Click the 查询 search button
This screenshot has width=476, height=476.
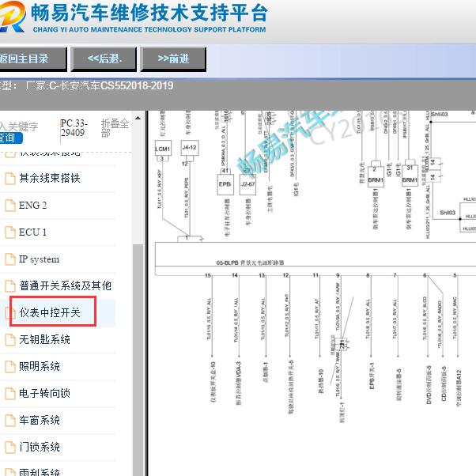pos(11,138)
